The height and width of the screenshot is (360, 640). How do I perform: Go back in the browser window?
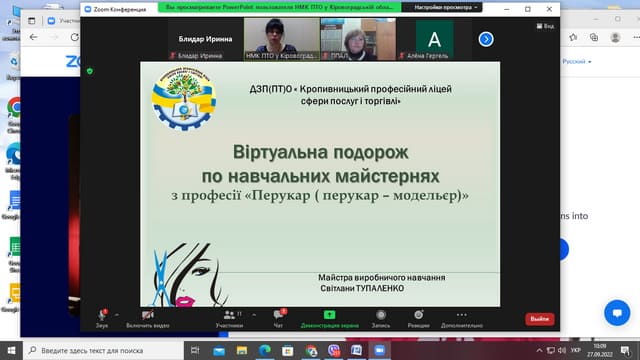pyautogui.click(x=33, y=37)
